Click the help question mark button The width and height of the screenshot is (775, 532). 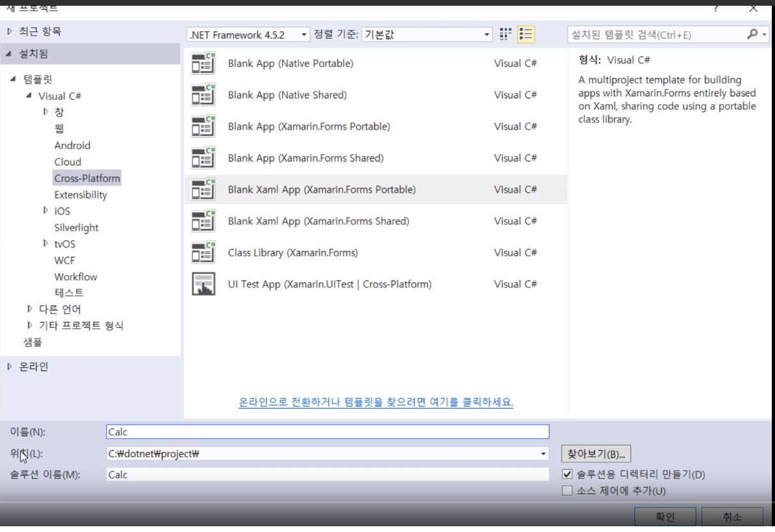[x=716, y=8]
